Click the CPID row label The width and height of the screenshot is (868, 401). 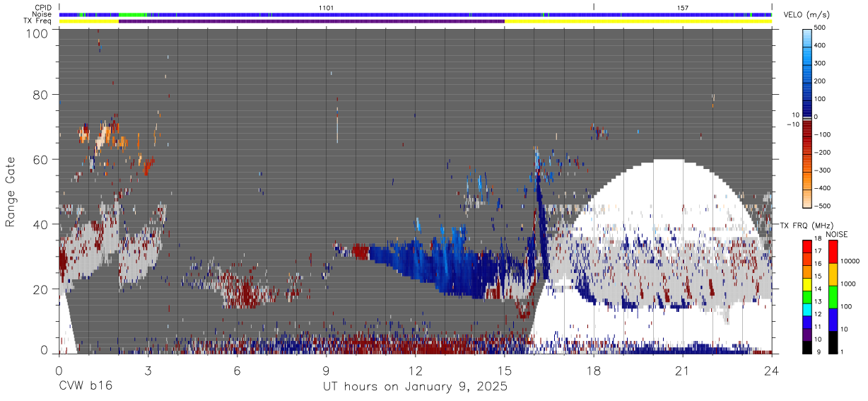42,8
